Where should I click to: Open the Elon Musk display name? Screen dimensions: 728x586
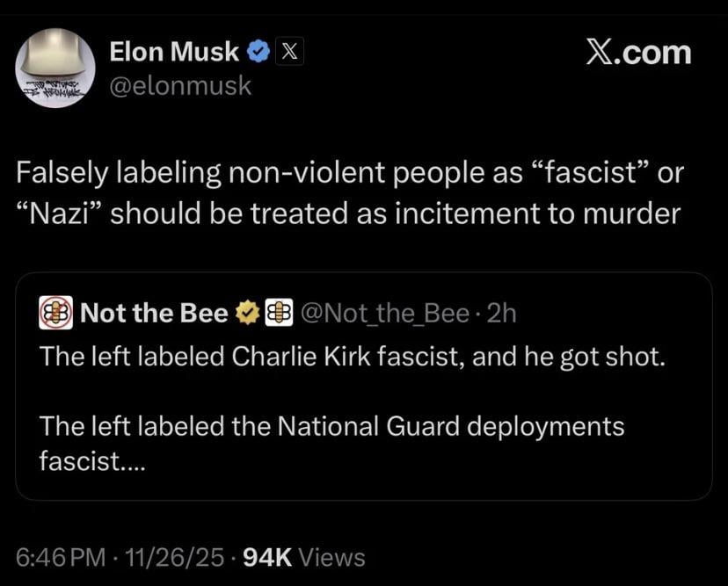pyautogui.click(x=173, y=52)
